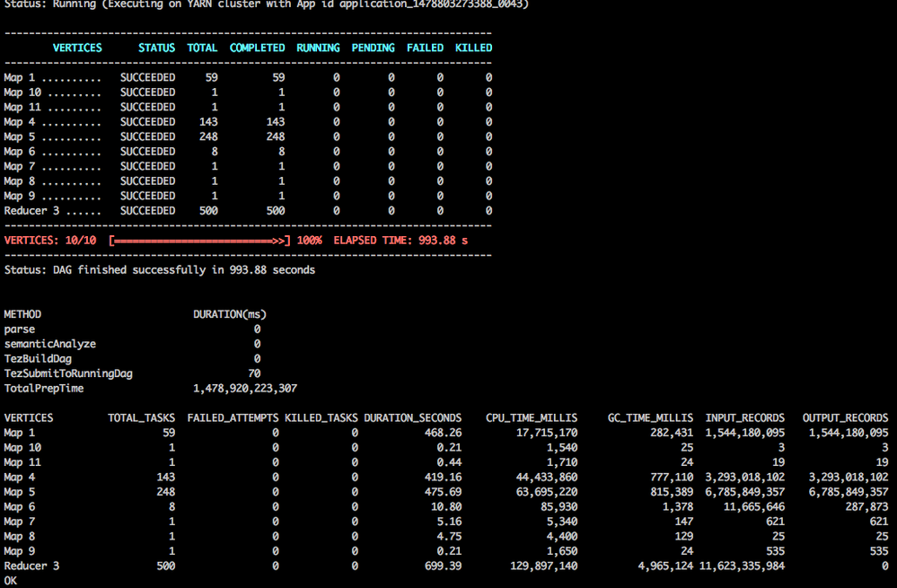Click the STATUS column header

click(x=156, y=48)
